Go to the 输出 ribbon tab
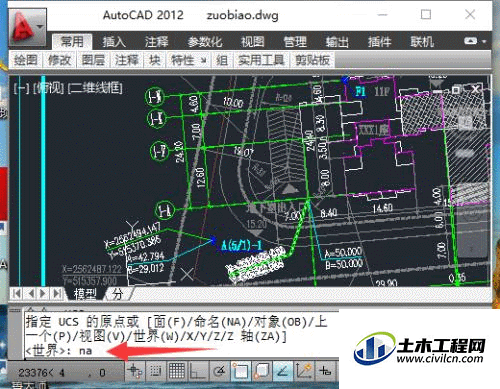 [337, 42]
